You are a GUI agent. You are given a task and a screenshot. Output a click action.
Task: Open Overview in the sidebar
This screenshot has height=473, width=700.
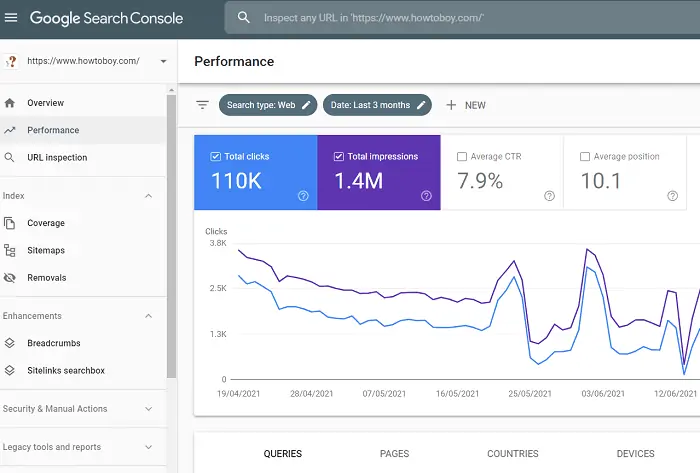(83, 103)
